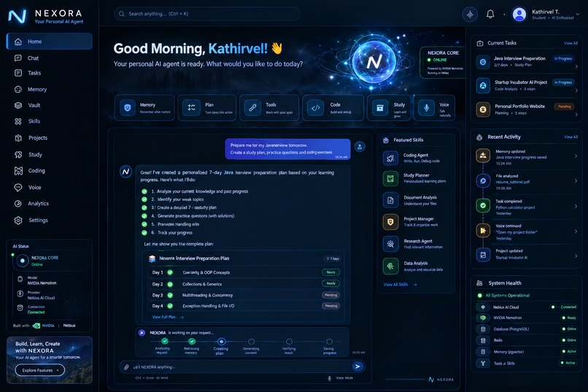This screenshot has width=588, height=392.
Task: Click checkmark beside Identify your weak topics
Action: click(144, 199)
